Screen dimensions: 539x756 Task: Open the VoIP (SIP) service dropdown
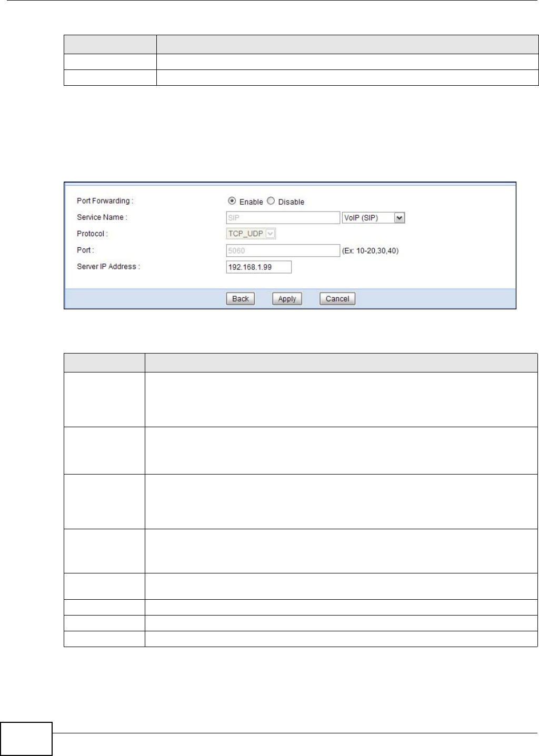(373, 218)
